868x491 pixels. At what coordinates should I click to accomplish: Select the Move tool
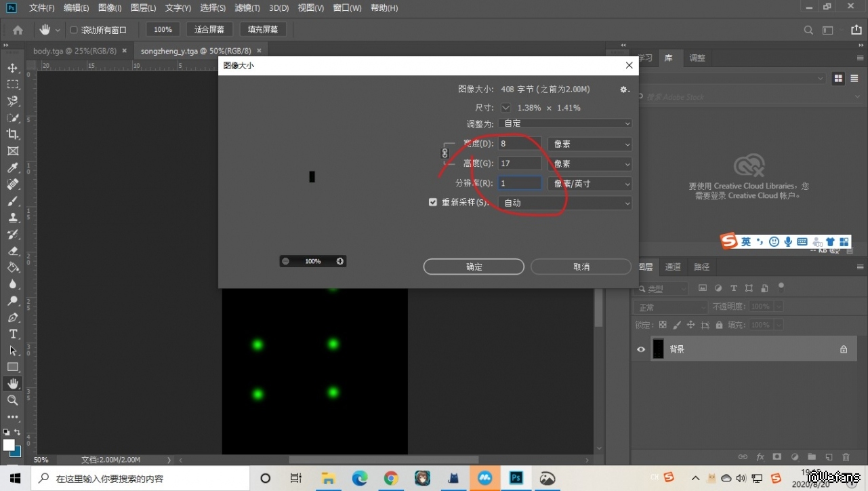click(x=12, y=68)
